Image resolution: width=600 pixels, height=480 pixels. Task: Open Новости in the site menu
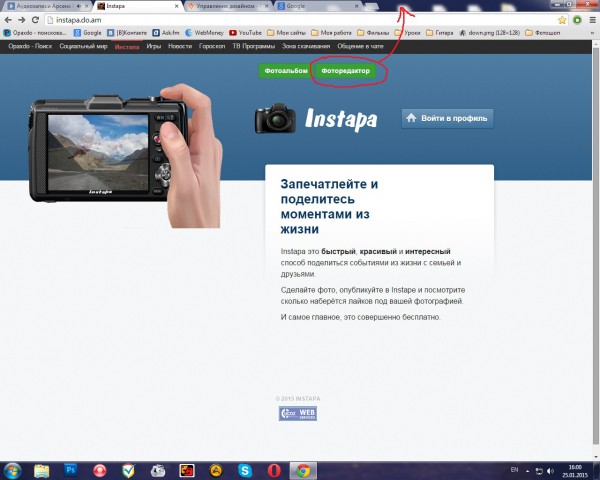click(180, 46)
